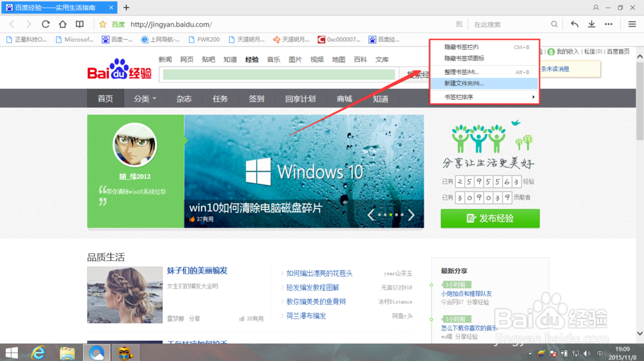Go to previous banner slide arrow

[371, 215]
